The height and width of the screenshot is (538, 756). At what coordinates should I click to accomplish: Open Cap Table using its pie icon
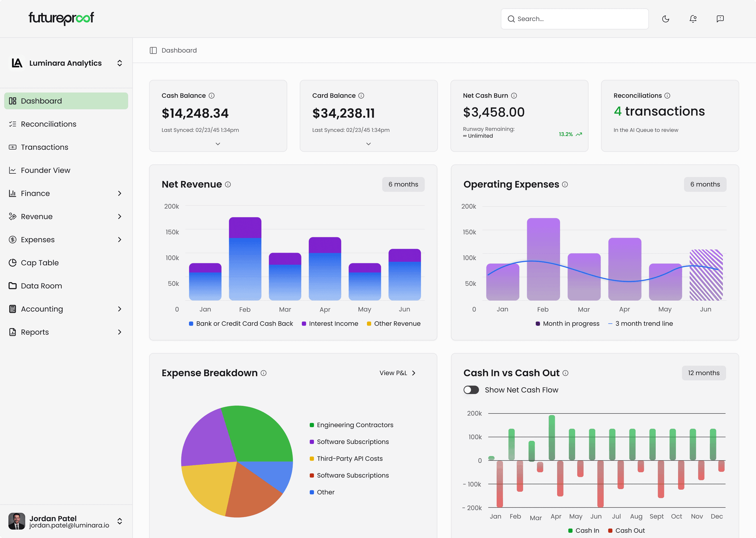point(12,262)
